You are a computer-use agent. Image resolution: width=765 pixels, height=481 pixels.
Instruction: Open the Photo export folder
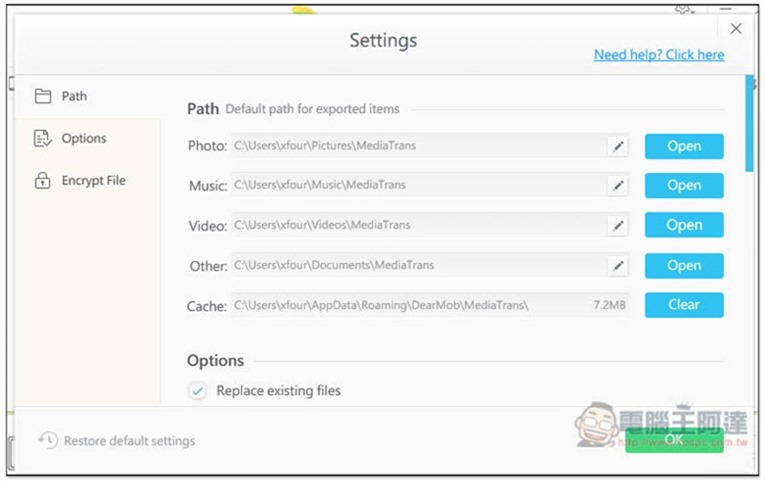coord(684,146)
